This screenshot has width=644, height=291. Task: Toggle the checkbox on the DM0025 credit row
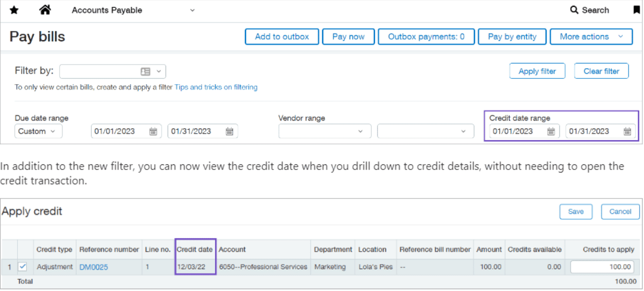[22, 266]
